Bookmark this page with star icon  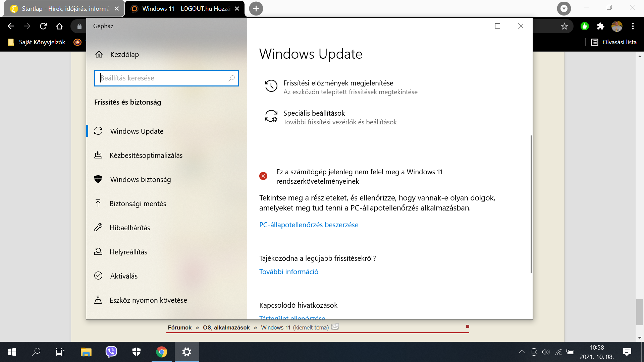pos(565,26)
